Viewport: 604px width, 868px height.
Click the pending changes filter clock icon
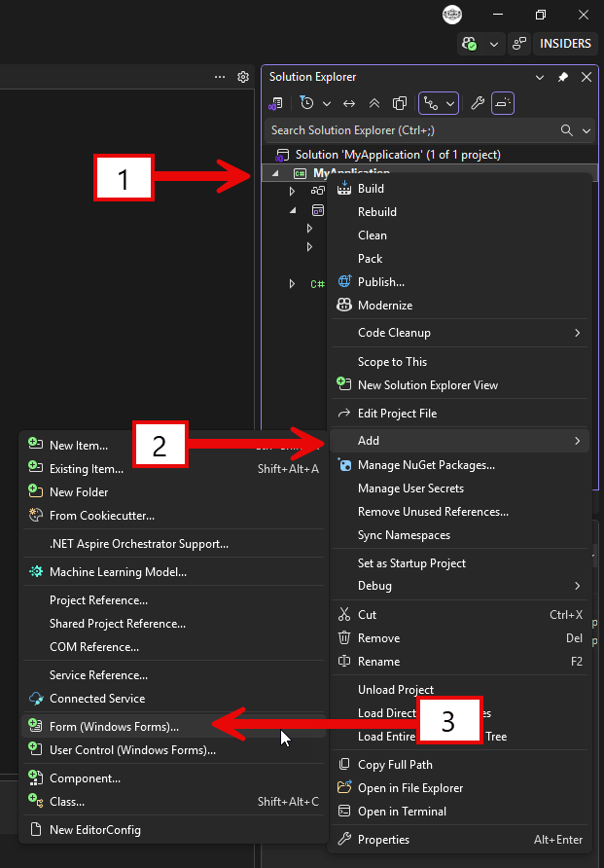(x=306, y=103)
